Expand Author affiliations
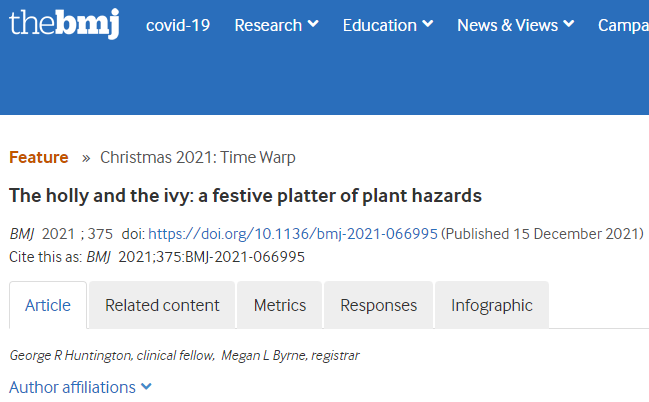Viewport: 649px width, 402px height. pyautogui.click(x=80, y=388)
